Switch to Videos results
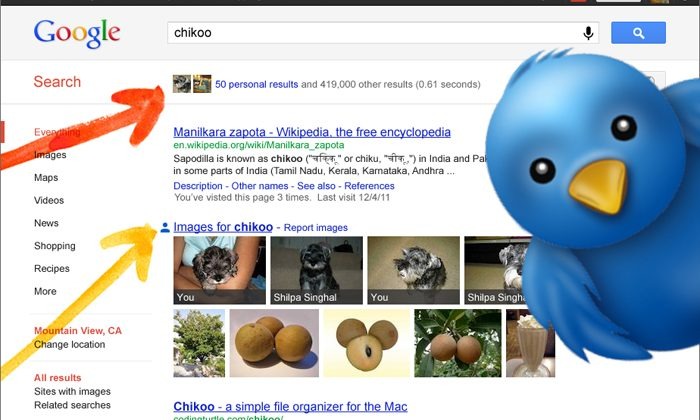The width and height of the screenshot is (700, 420). [49, 200]
